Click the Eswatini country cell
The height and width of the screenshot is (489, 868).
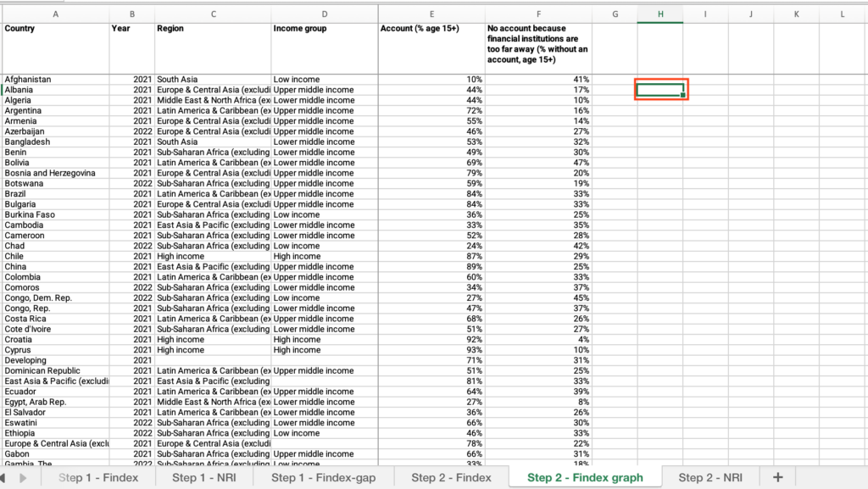[x=55, y=423]
